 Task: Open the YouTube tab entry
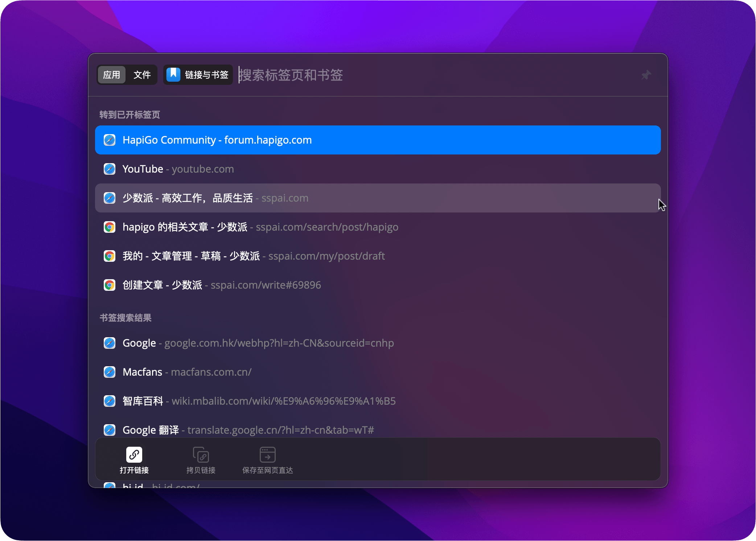[x=178, y=169]
